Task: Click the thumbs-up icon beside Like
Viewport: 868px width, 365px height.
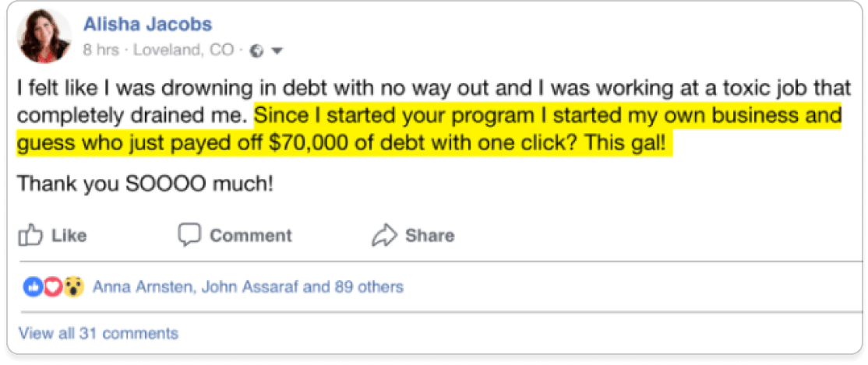Action: tap(30, 235)
